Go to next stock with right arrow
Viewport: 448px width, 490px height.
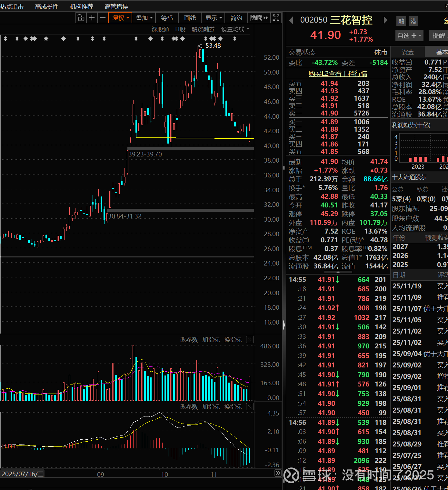click(x=385, y=20)
